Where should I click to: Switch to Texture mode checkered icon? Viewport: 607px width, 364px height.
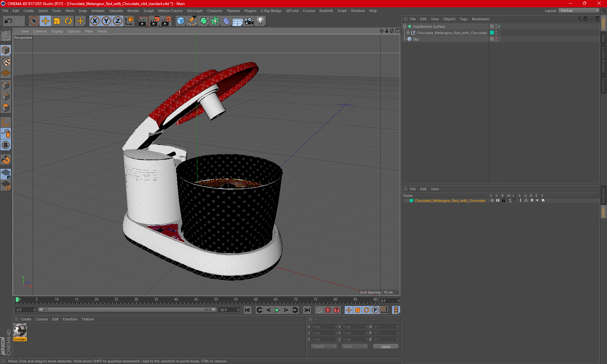[x=6, y=62]
